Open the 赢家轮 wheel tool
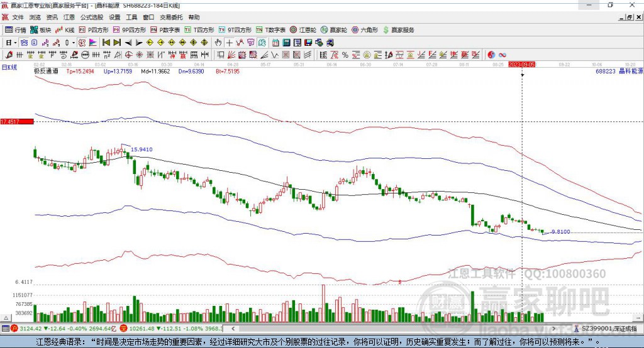 pos(334,30)
